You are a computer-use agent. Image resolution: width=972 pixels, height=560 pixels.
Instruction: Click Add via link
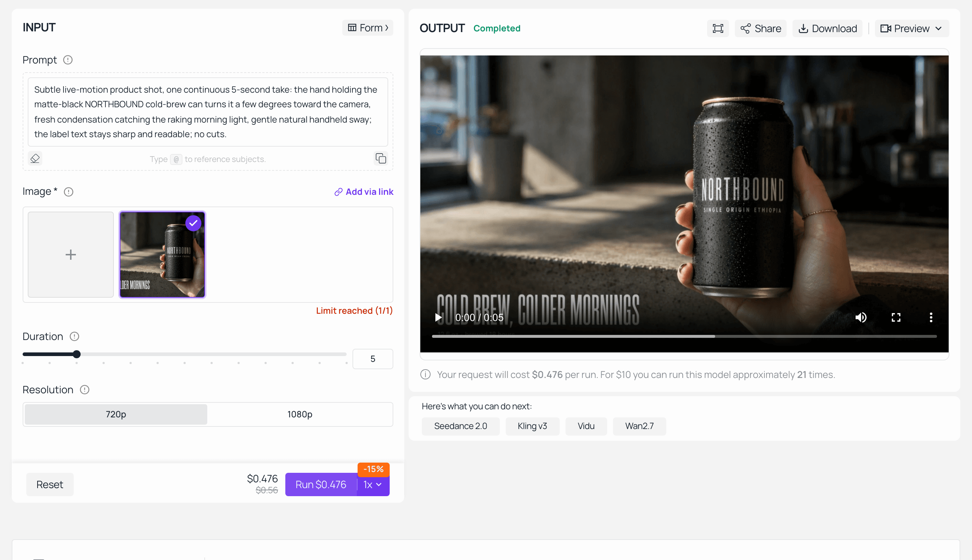point(363,192)
